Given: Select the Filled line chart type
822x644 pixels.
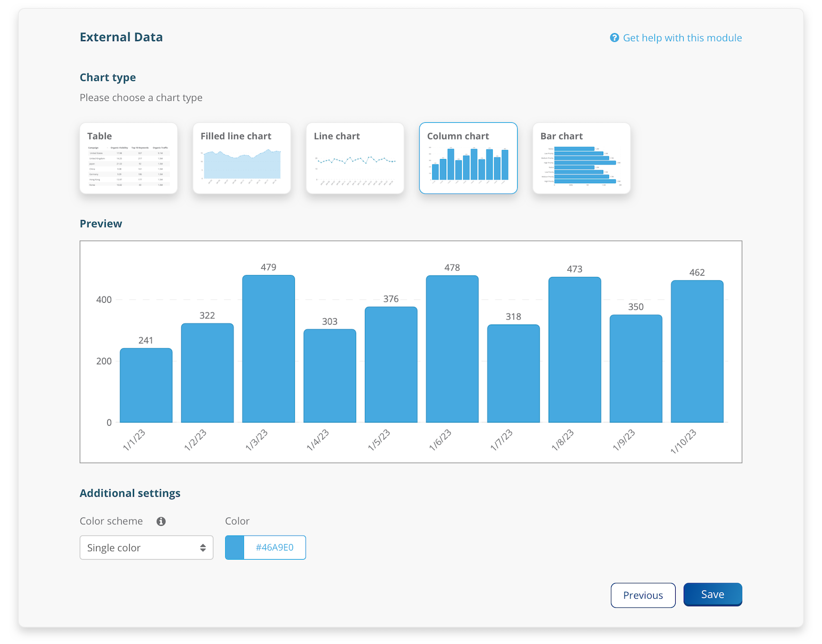Looking at the screenshot, I should [241, 158].
